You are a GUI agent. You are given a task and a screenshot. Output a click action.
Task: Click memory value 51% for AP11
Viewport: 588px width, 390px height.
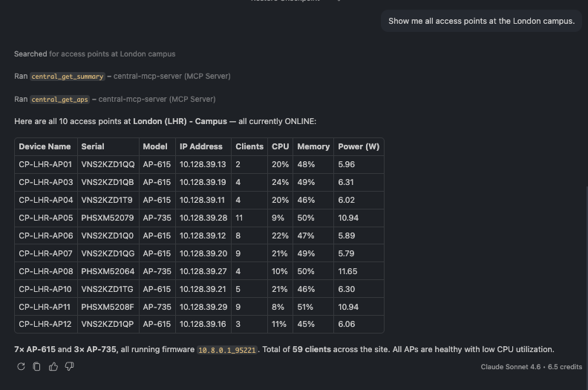point(305,307)
